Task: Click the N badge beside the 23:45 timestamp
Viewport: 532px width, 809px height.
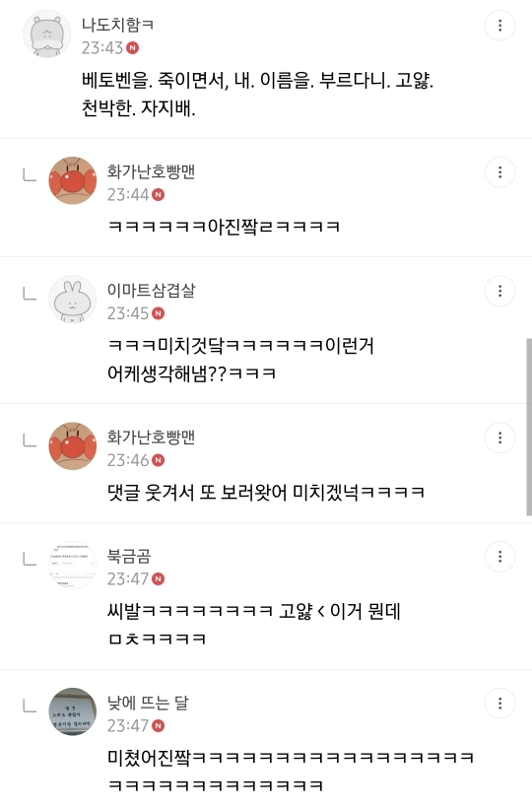Action: tap(159, 313)
